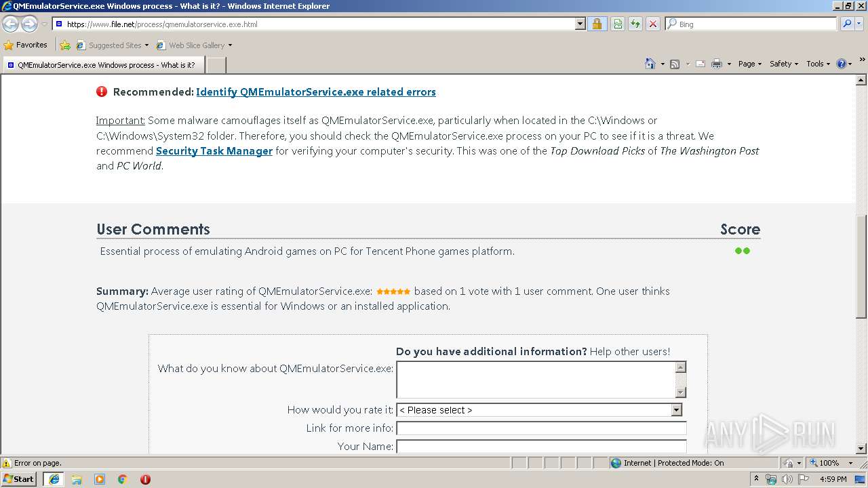This screenshot has width=868, height=488.
Task: Open Windows Explorer folder on taskbar
Action: (x=77, y=479)
